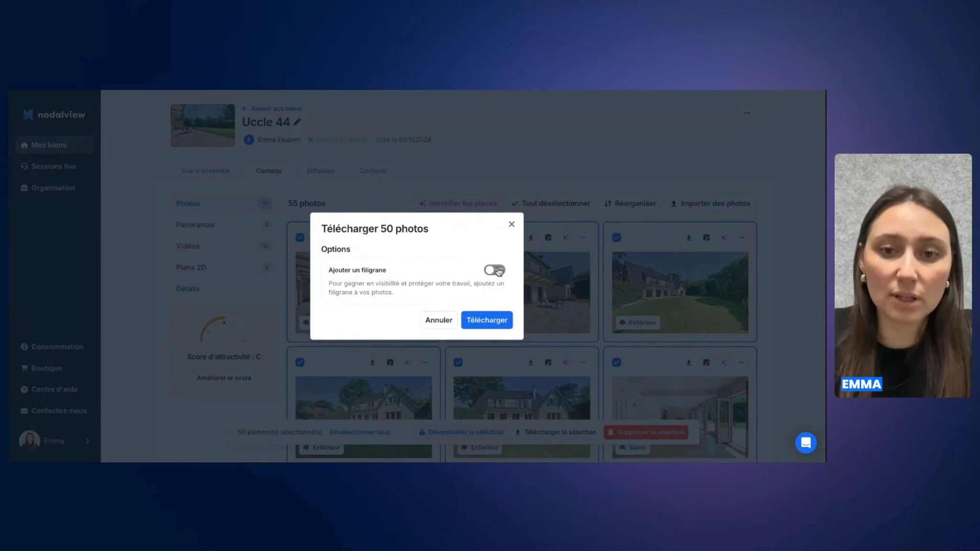
Task: Click the AI sparkle icon on terrace photo card
Action: pos(566,238)
